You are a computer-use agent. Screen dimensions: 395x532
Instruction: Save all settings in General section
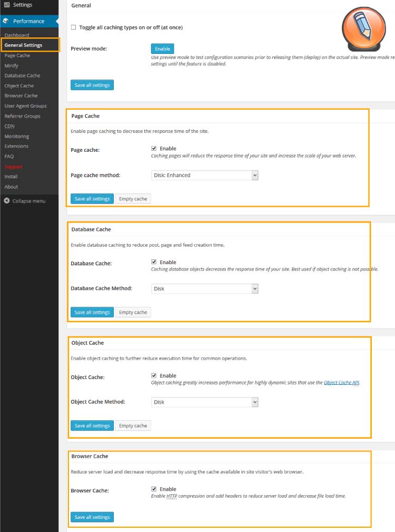tap(92, 85)
